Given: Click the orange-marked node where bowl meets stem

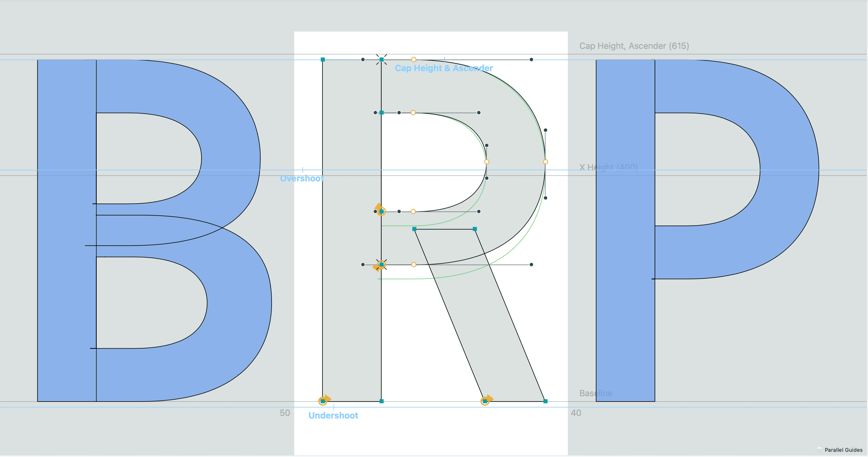Looking at the screenshot, I should (381, 265).
